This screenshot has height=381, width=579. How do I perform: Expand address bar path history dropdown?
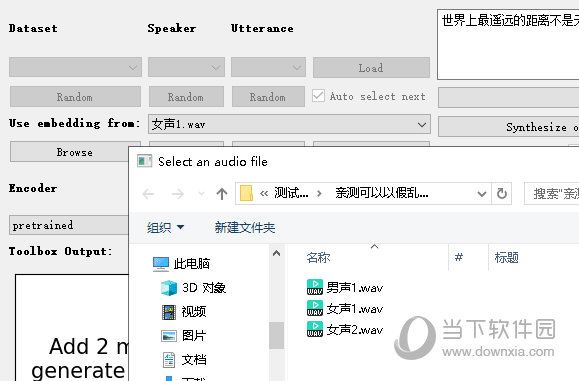pyautogui.click(x=482, y=193)
